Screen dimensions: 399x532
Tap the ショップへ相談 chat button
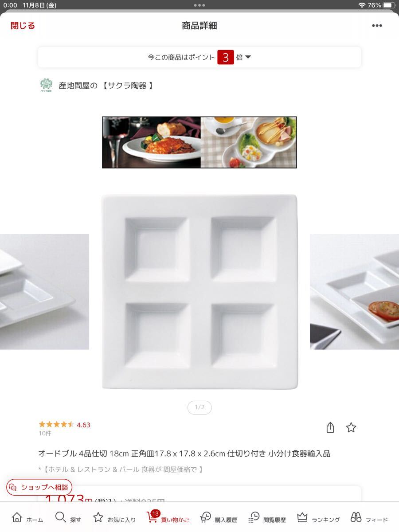39,487
